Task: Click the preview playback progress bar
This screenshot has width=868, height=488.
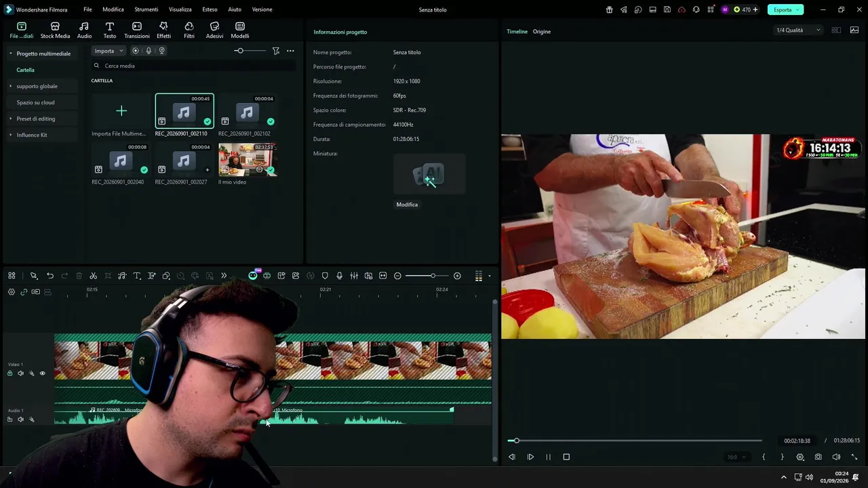Action: point(635,441)
